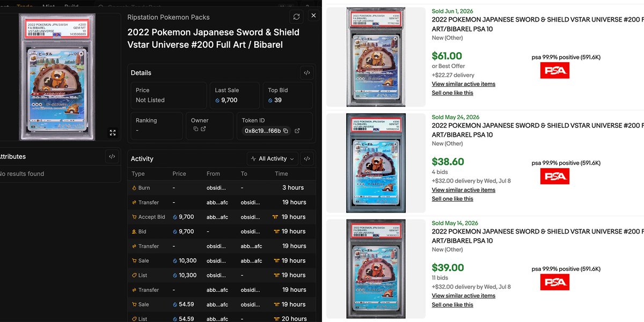Image resolution: width=644 pixels, height=322 pixels.
Task: Click the gavel icon in the Bid row
Action: tap(134, 231)
